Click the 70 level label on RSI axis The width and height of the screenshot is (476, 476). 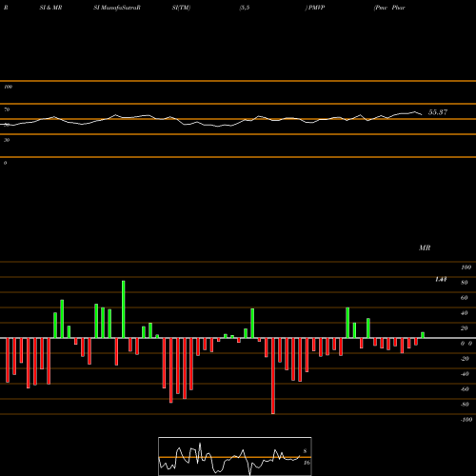(7, 109)
